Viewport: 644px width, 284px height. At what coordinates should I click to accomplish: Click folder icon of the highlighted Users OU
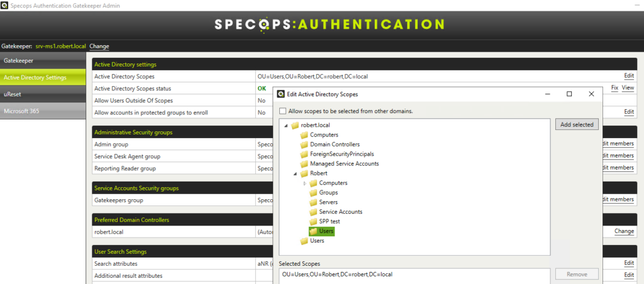pyautogui.click(x=313, y=231)
